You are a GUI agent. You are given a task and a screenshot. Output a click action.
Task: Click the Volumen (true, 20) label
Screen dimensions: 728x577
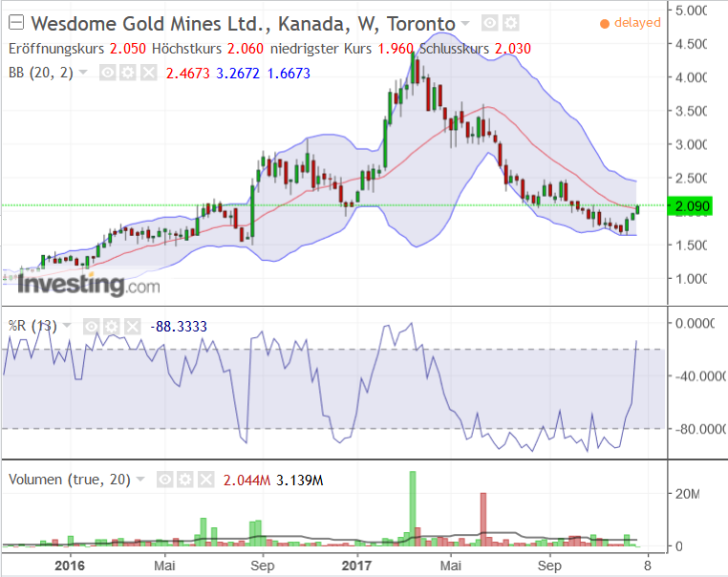pyautogui.click(x=70, y=479)
